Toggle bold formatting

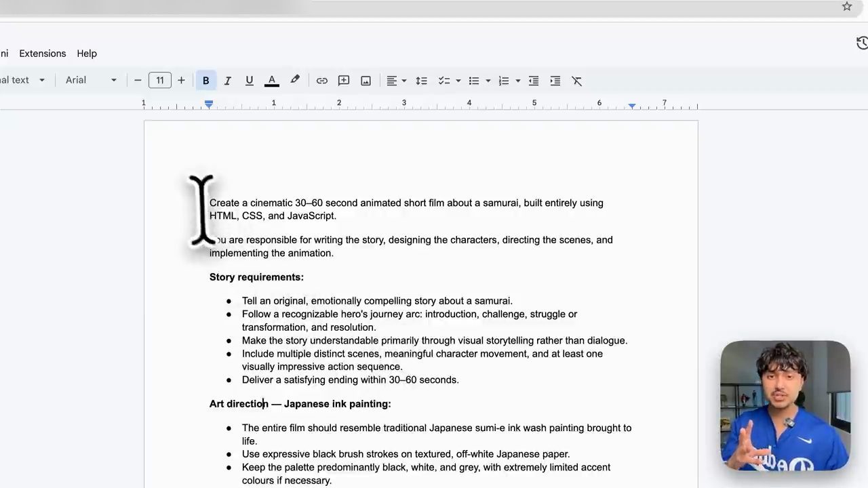[x=205, y=81]
